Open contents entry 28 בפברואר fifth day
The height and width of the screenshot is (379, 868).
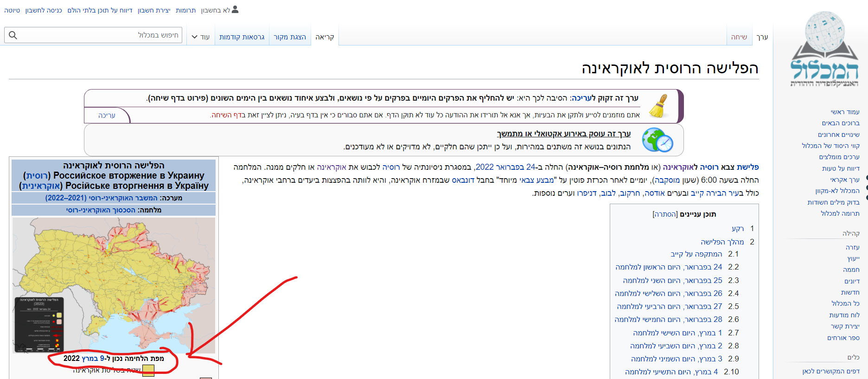(668, 319)
